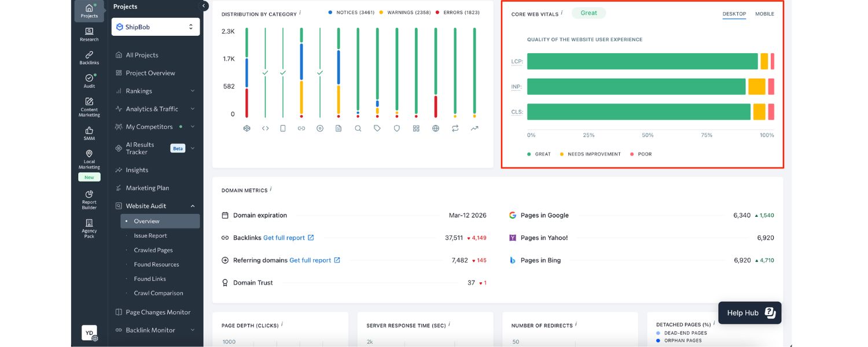Select the mobile category icon under the chart
The width and height of the screenshot is (868, 347).
tap(283, 128)
